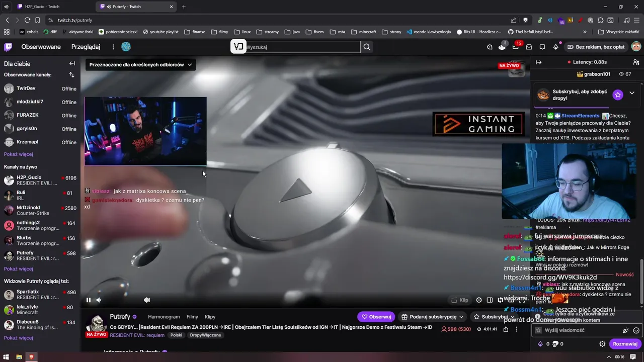
Task: Focus the Wyszukaj search field
Action: 303,47
